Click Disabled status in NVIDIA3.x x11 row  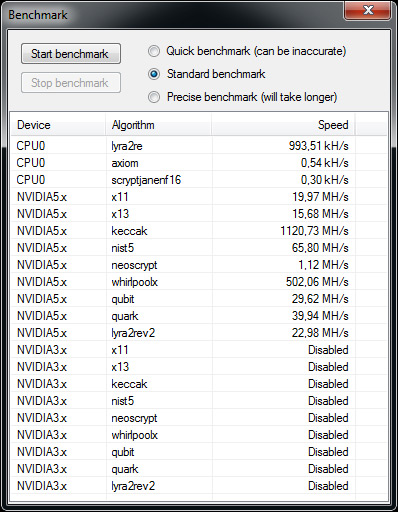click(328, 350)
